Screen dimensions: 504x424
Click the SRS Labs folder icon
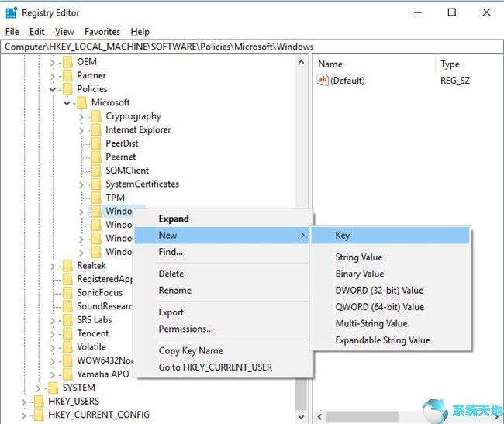67,320
